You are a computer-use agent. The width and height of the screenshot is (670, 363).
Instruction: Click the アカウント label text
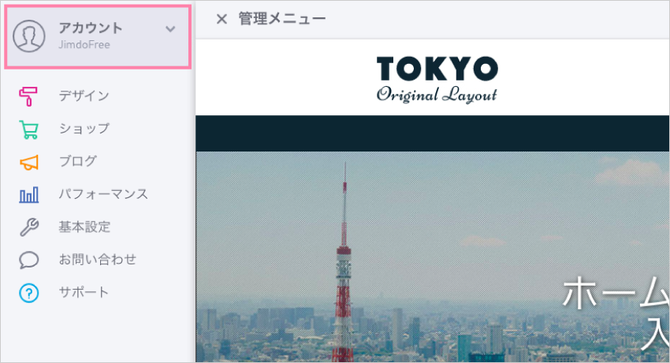(x=91, y=28)
